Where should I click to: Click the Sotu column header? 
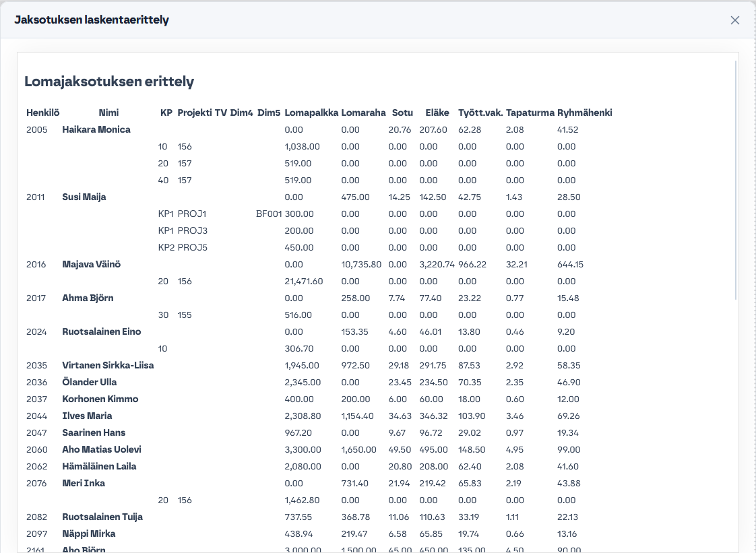(x=402, y=112)
